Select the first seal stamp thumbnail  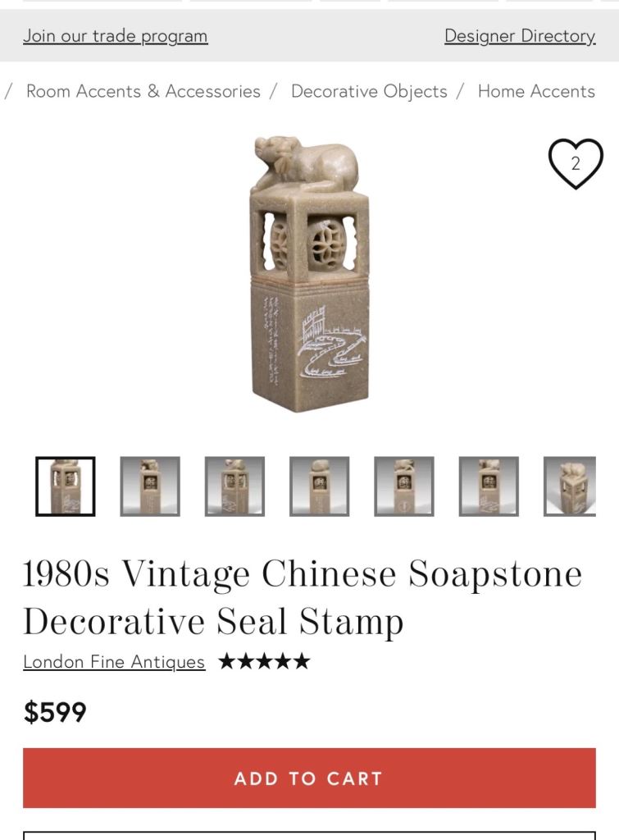(66, 486)
